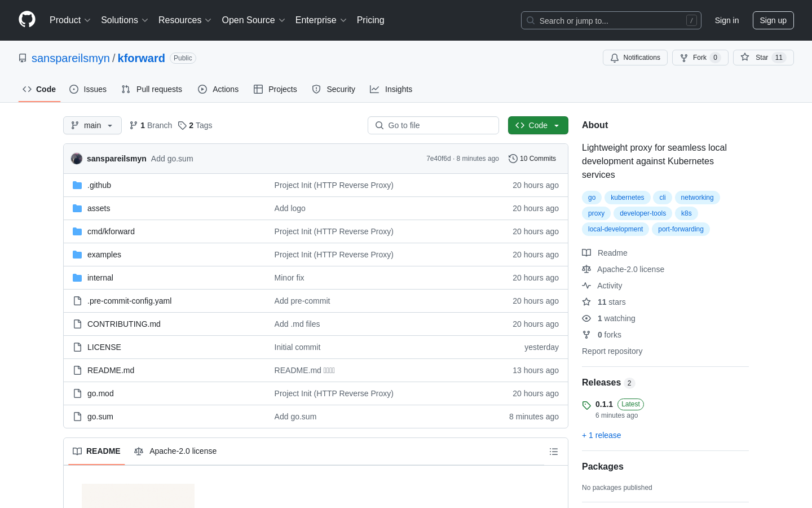Switch to the Security tab
Image resolution: width=812 pixels, height=508 pixels.
pyautogui.click(x=334, y=89)
